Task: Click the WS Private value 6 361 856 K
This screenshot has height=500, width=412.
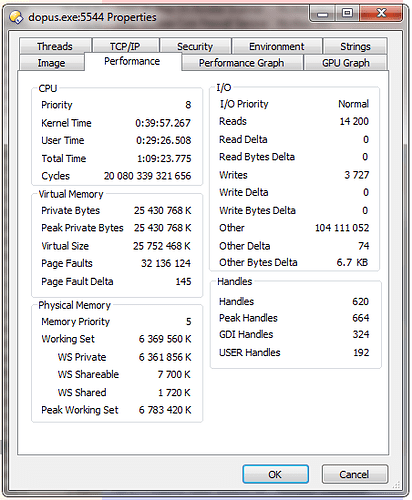Action: 165,357
